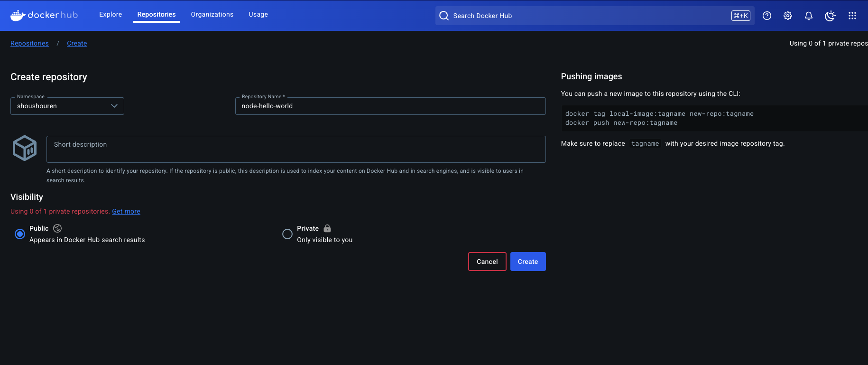Screen dimensions: 868x365
Task: Open the Organizations tab
Action: point(212,15)
